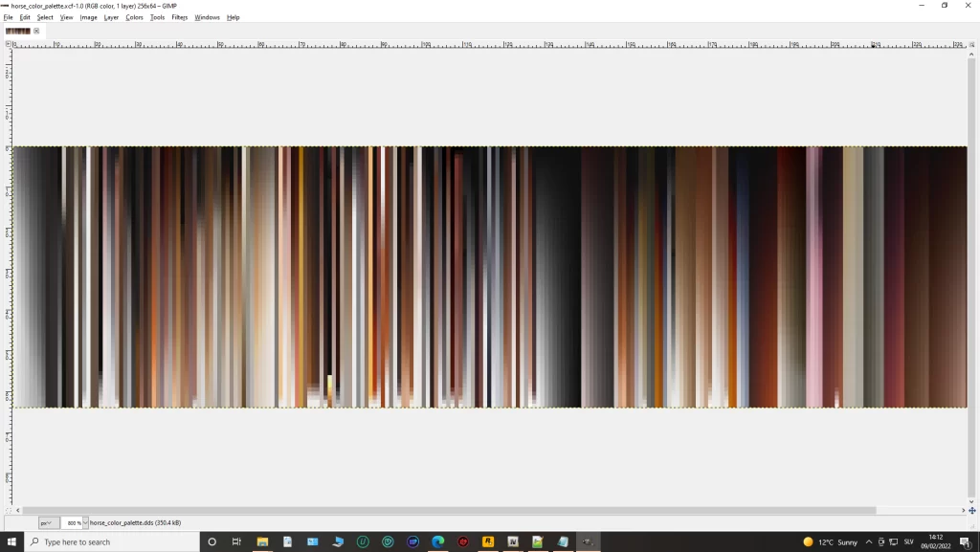Screen dimensions: 980x552
Task: Open the Notepad++ taskbar icon
Action: 538,541
